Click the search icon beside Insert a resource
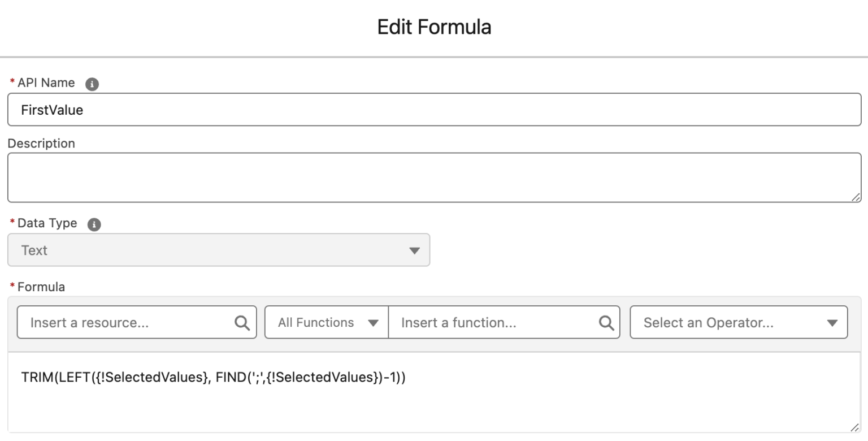This screenshot has width=868, height=441. (242, 322)
